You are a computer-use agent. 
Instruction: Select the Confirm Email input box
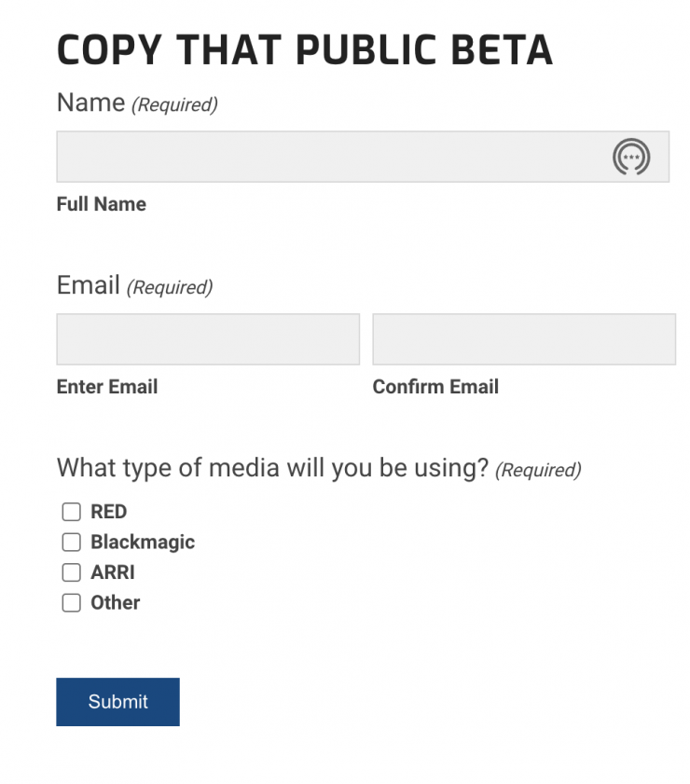524,339
